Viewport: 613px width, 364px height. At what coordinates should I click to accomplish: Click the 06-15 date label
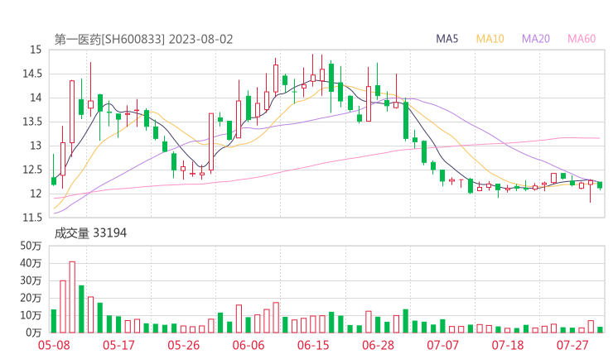(313, 345)
